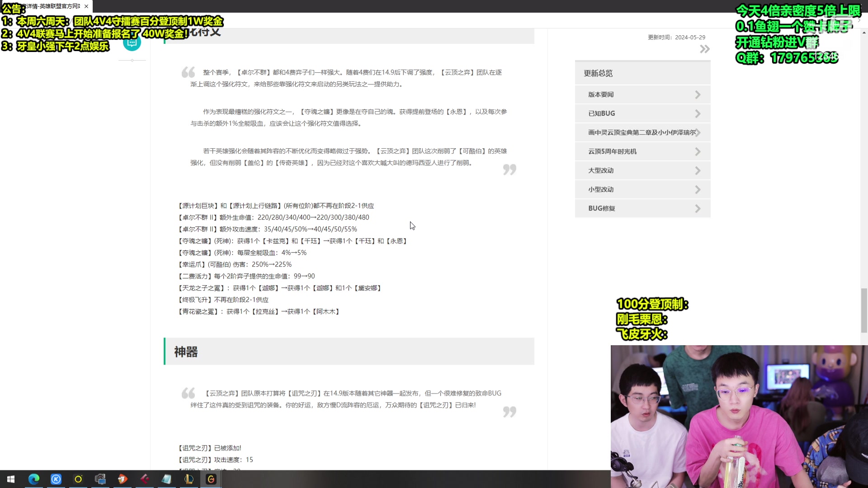Open 画中灵云顶宝典第二章 link
The height and width of the screenshot is (488, 868).
(x=641, y=132)
